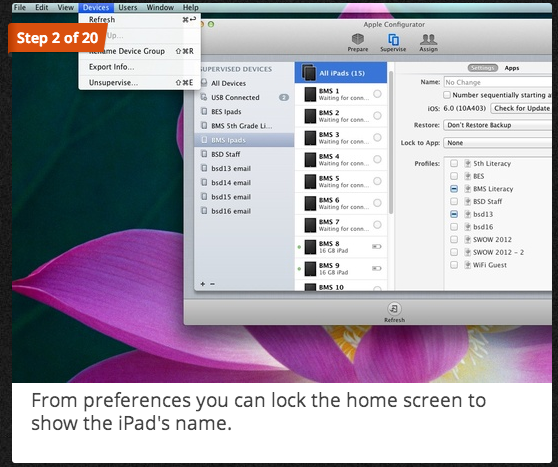
Task: Click the BMS 1 iPad icon
Action: click(x=310, y=94)
